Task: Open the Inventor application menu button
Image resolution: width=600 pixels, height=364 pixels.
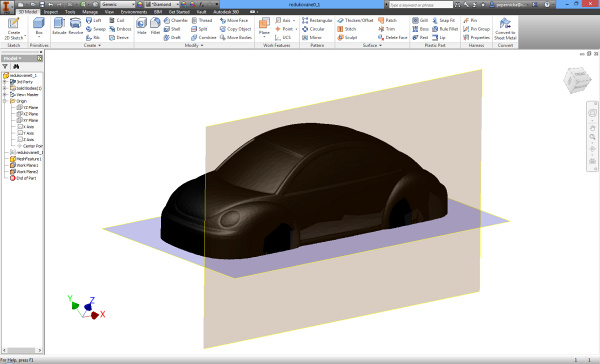Action: coord(7,7)
